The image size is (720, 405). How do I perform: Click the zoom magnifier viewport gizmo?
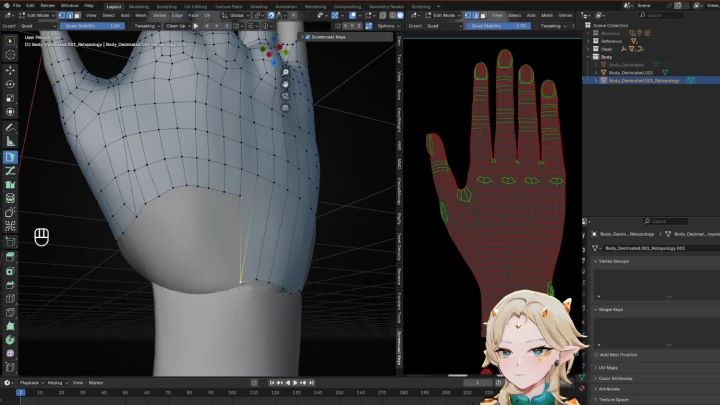pyautogui.click(x=285, y=73)
